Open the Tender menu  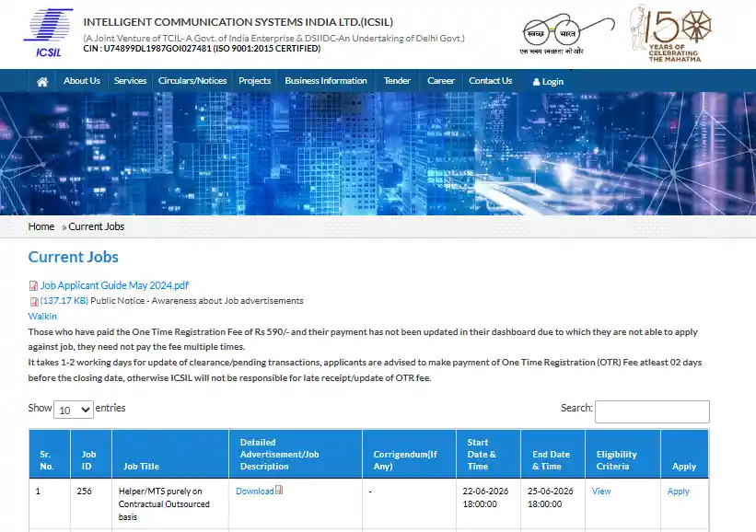[x=397, y=81]
